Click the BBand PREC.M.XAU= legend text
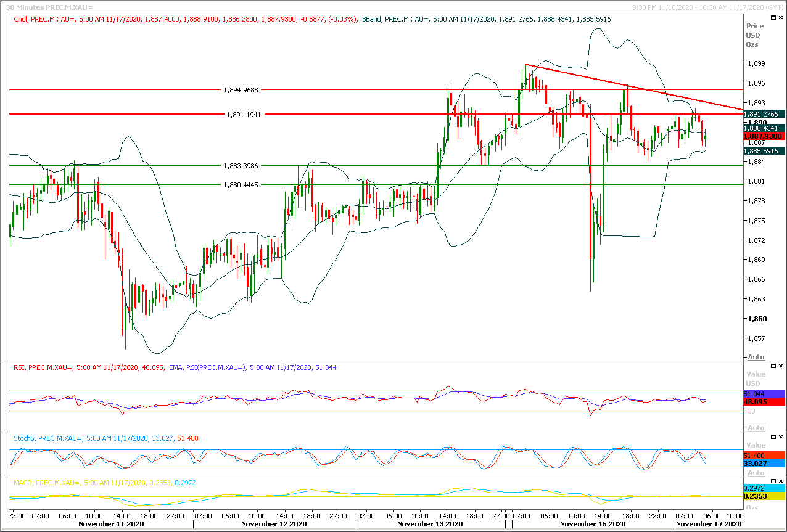 (x=487, y=20)
